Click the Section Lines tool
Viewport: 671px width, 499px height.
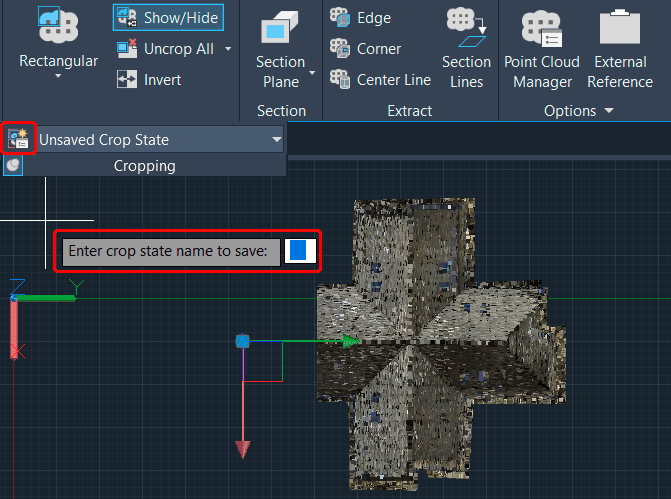click(x=466, y=48)
